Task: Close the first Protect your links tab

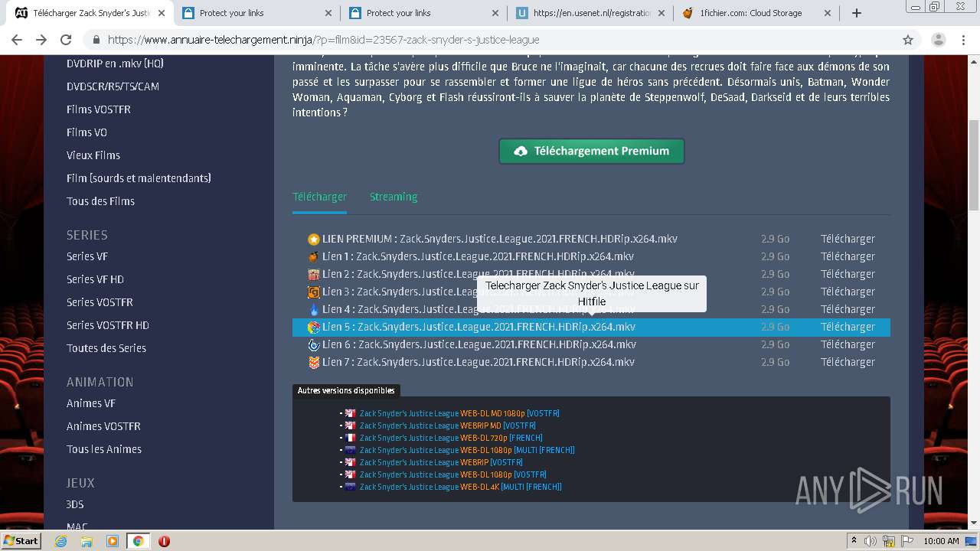Action: [328, 13]
